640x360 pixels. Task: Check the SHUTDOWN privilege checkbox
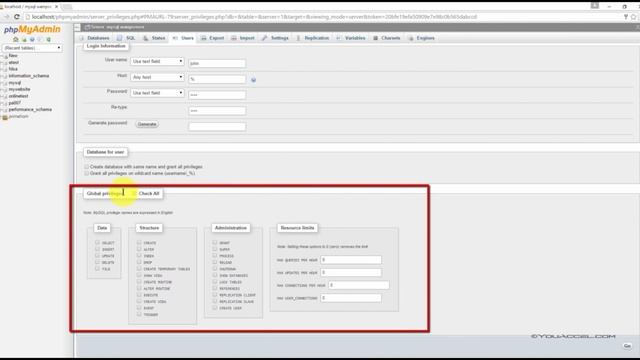tap(215, 269)
